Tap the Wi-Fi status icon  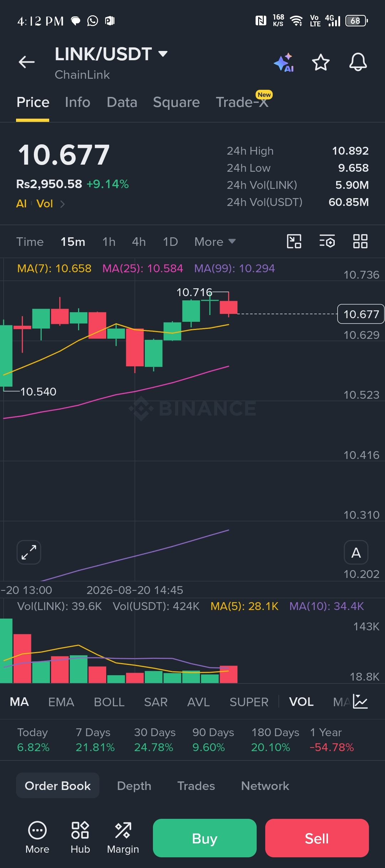tap(297, 21)
